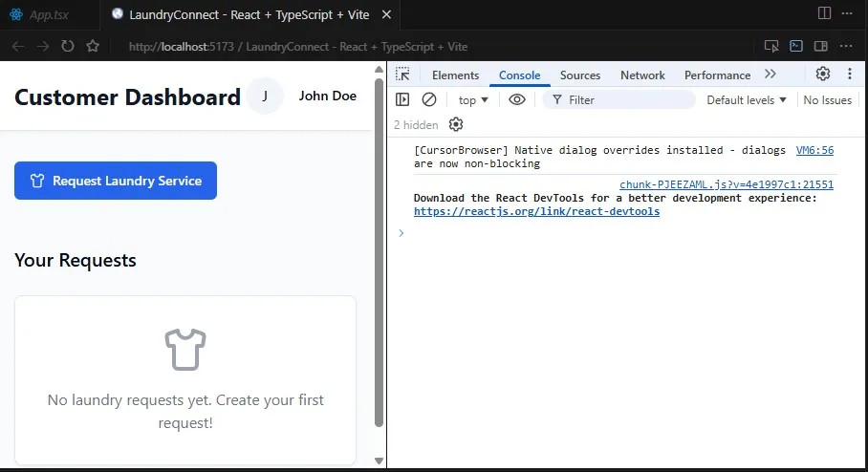Switch to the Network tab
868x472 pixels.
pyautogui.click(x=642, y=75)
